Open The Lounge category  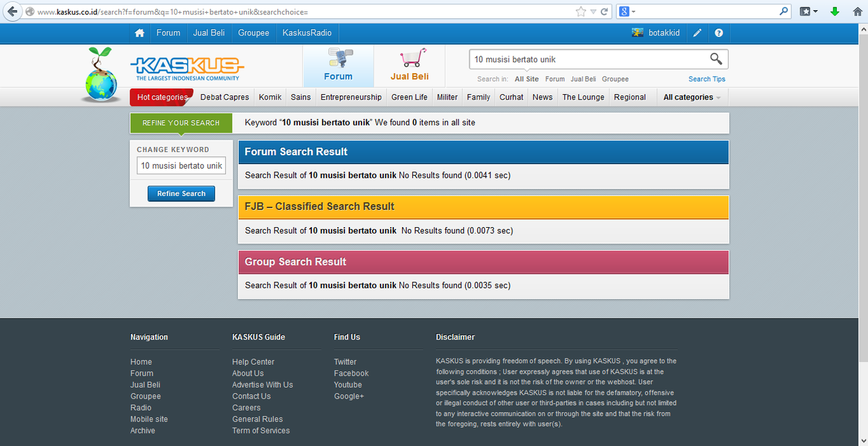583,98
